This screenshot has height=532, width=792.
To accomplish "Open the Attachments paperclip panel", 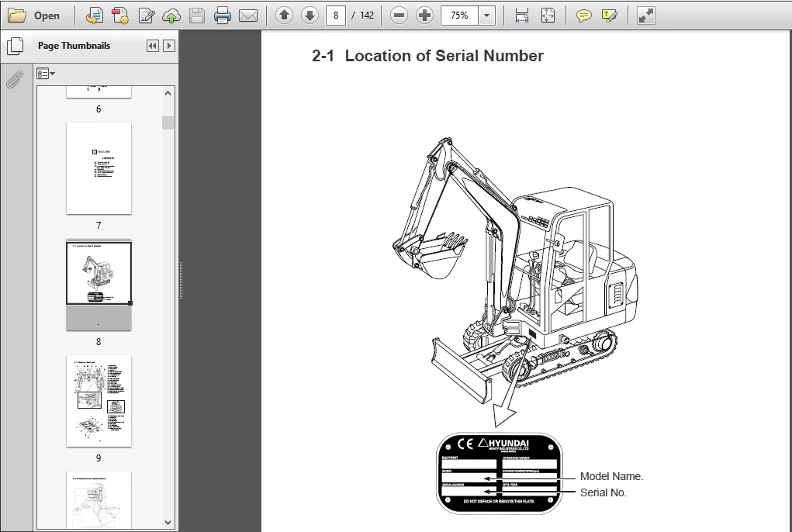I will pos(15,79).
